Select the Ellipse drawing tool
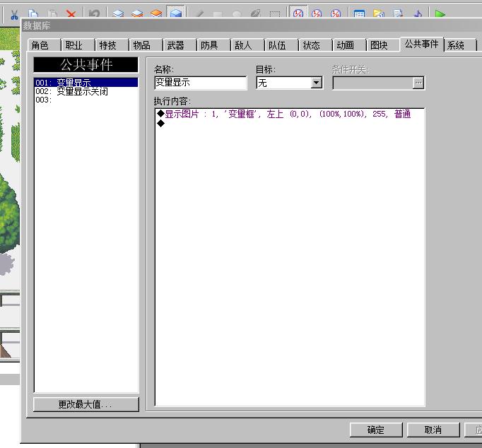The image size is (482, 448). point(237,14)
